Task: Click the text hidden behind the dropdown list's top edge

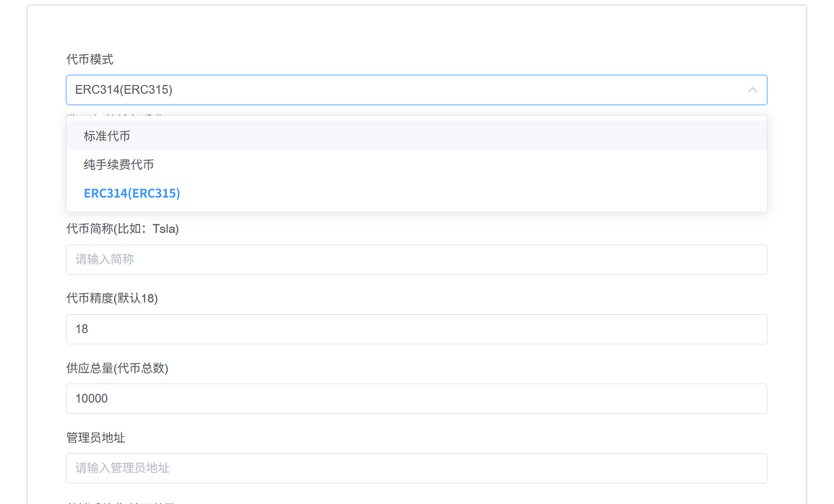Action: pos(114,114)
